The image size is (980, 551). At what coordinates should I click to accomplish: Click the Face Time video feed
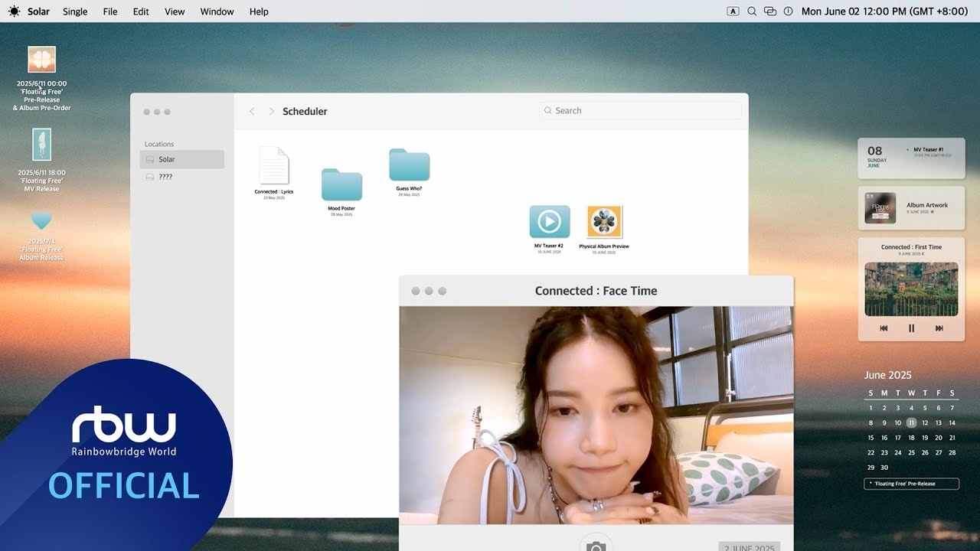tap(596, 416)
